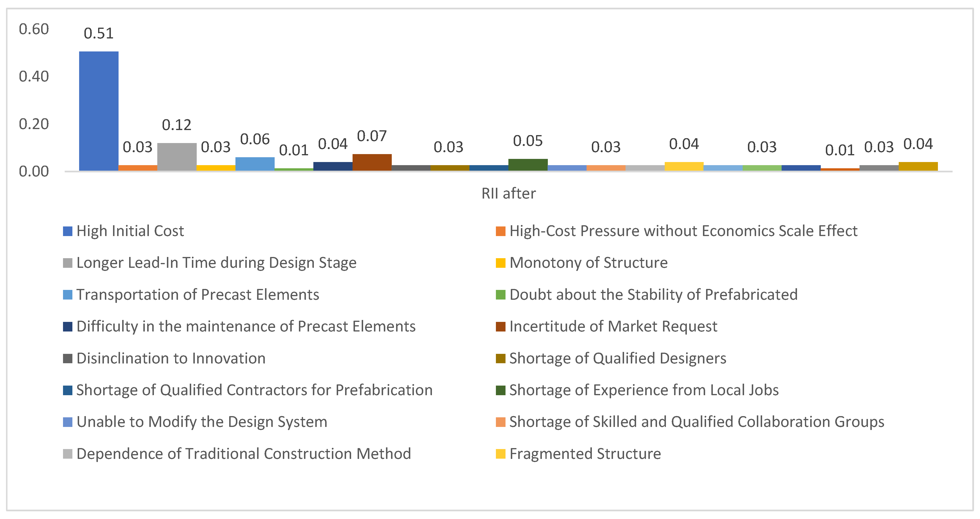
Task: Click the Shortage of Qualified Designers legend text
Action: point(617,359)
